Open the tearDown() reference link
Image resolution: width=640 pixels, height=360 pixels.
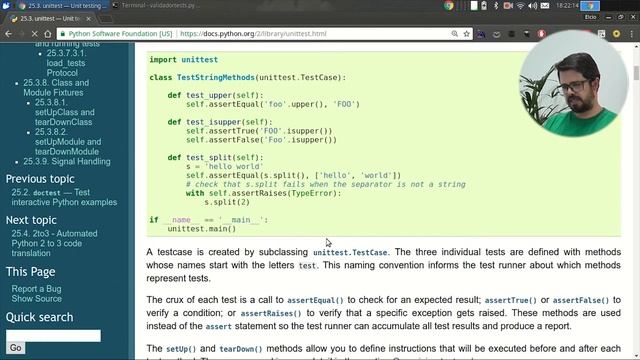click(240, 349)
